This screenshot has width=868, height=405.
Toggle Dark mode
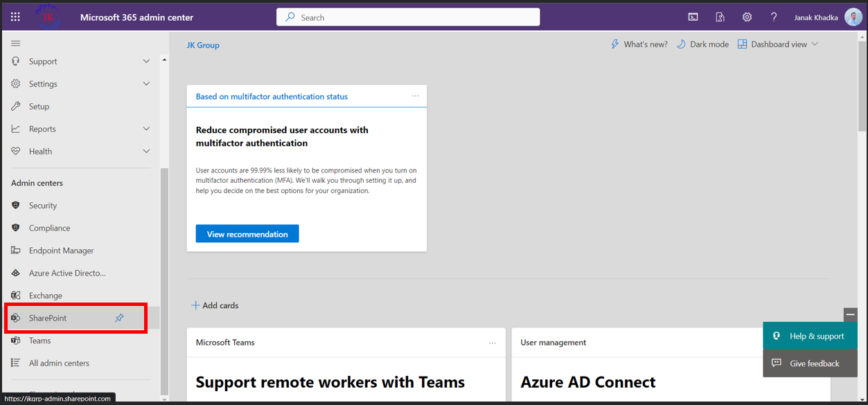tap(702, 44)
